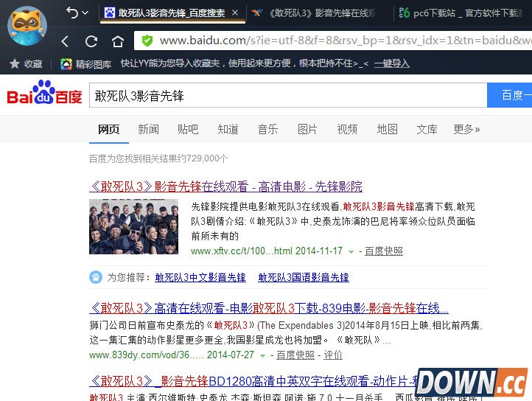Open suggestion 敢死队3中文影音先锋
This screenshot has width=532, height=401.
[200, 277]
